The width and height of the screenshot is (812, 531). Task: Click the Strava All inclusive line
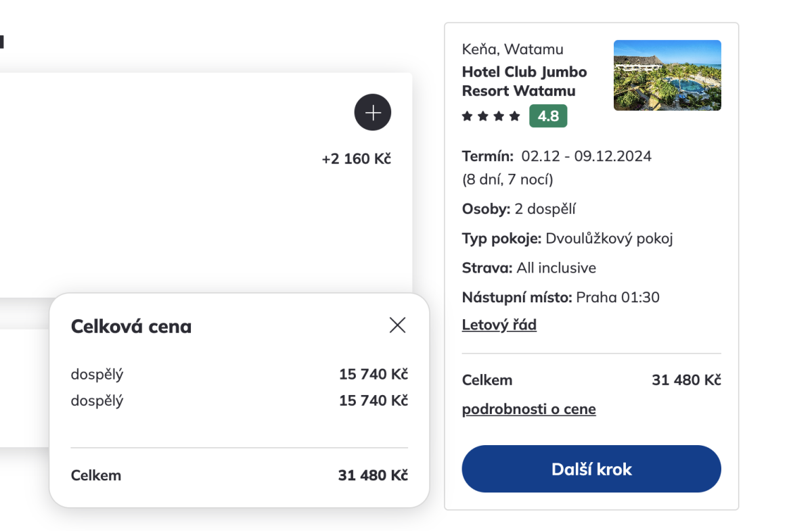(528, 268)
